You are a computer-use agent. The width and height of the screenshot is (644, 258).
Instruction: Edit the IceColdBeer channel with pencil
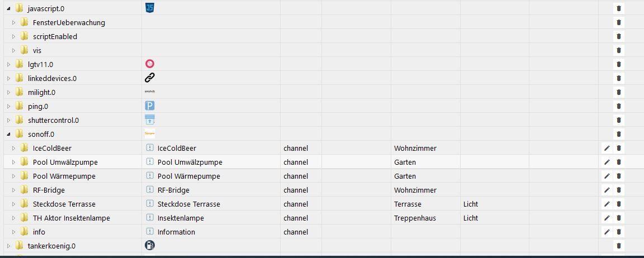(x=607, y=148)
